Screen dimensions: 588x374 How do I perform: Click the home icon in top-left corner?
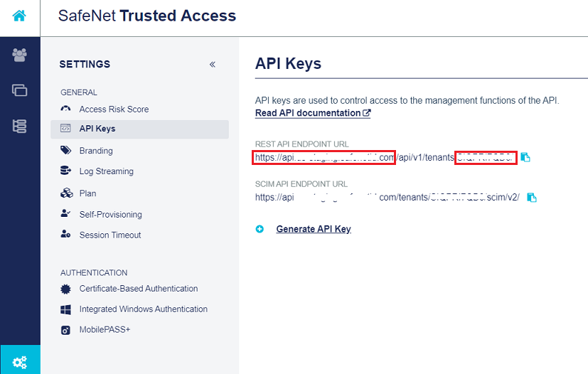(19, 16)
